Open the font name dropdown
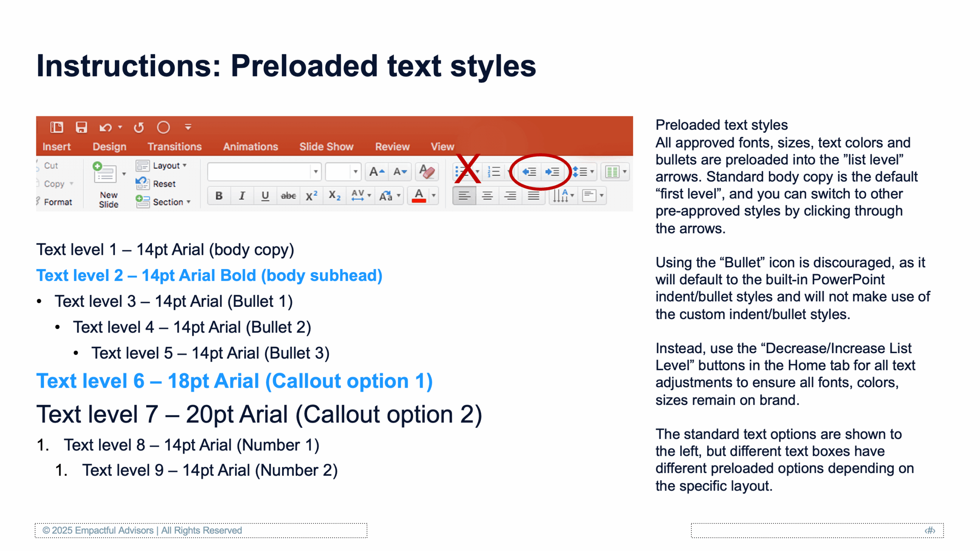 316,172
